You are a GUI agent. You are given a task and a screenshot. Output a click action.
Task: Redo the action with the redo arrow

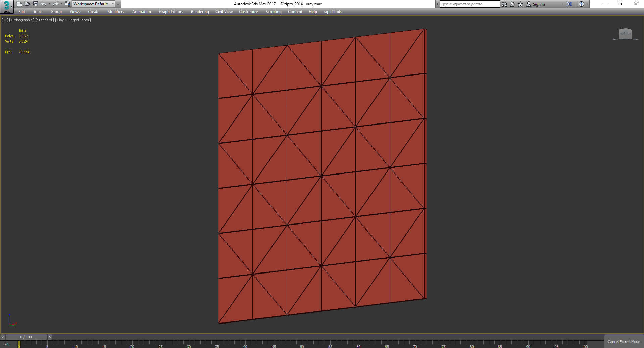click(55, 4)
